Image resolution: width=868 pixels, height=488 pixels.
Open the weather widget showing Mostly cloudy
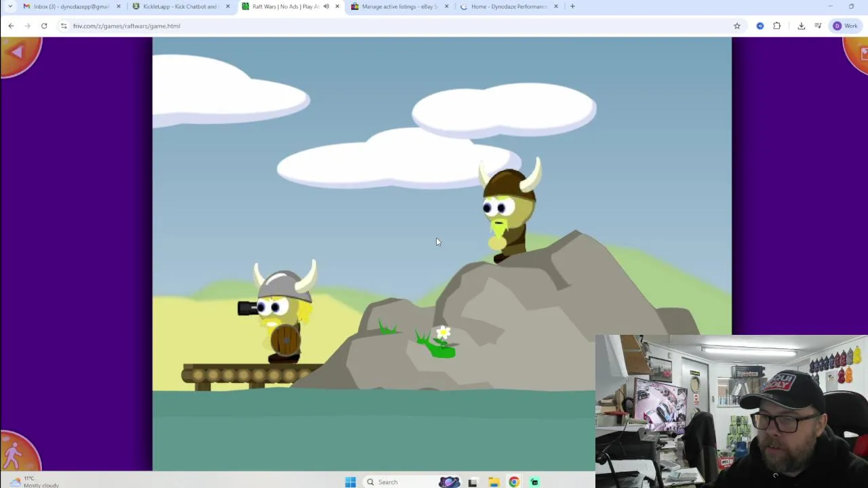[x=34, y=482]
